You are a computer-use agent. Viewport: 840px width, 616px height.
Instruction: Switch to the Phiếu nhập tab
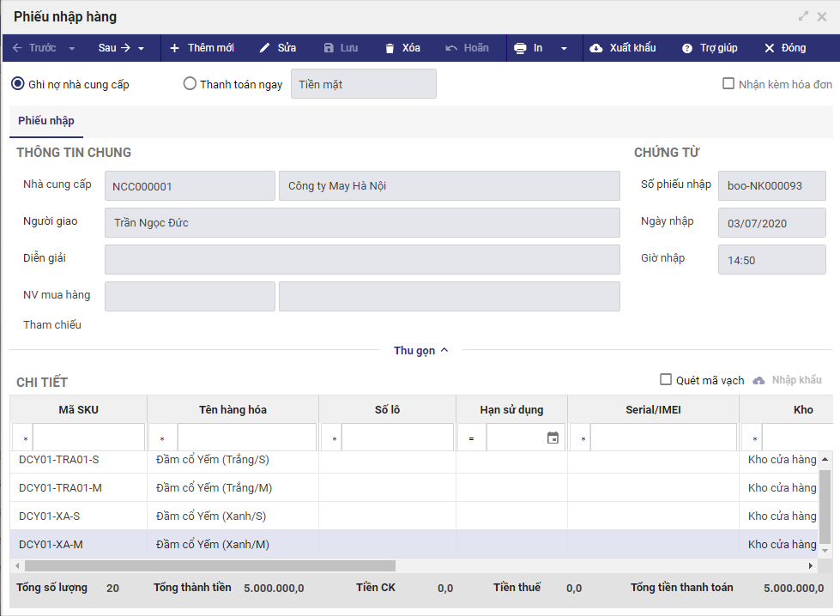(46, 120)
